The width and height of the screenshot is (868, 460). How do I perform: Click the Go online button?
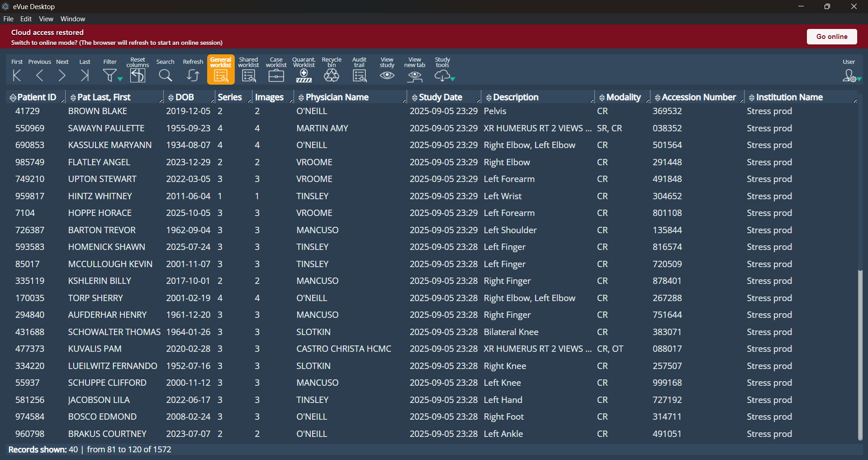tap(831, 37)
